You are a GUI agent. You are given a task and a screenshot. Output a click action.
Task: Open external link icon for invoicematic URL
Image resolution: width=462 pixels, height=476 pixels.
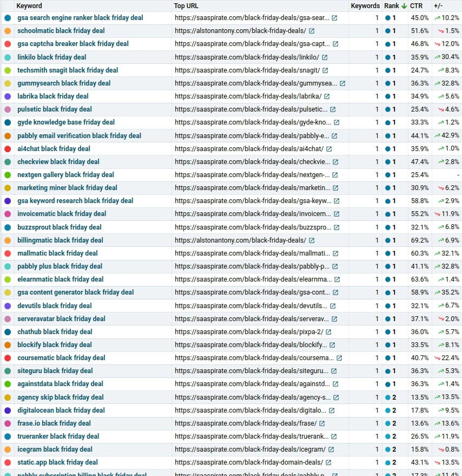pos(336,214)
